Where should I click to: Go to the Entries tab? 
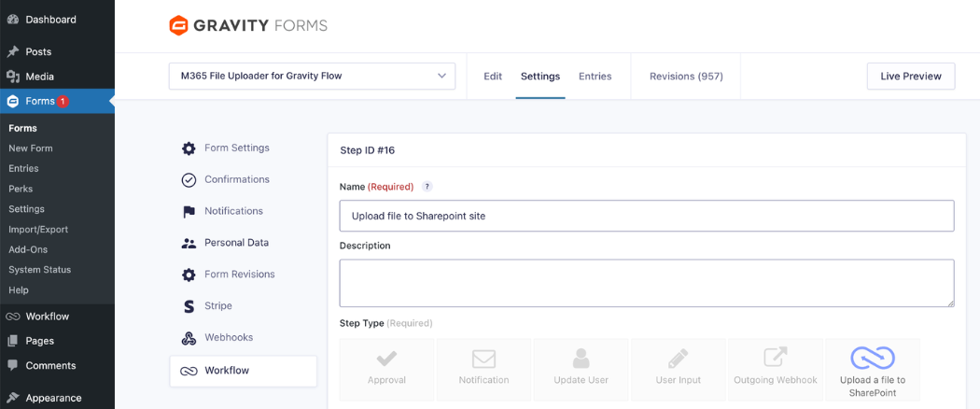click(x=595, y=77)
